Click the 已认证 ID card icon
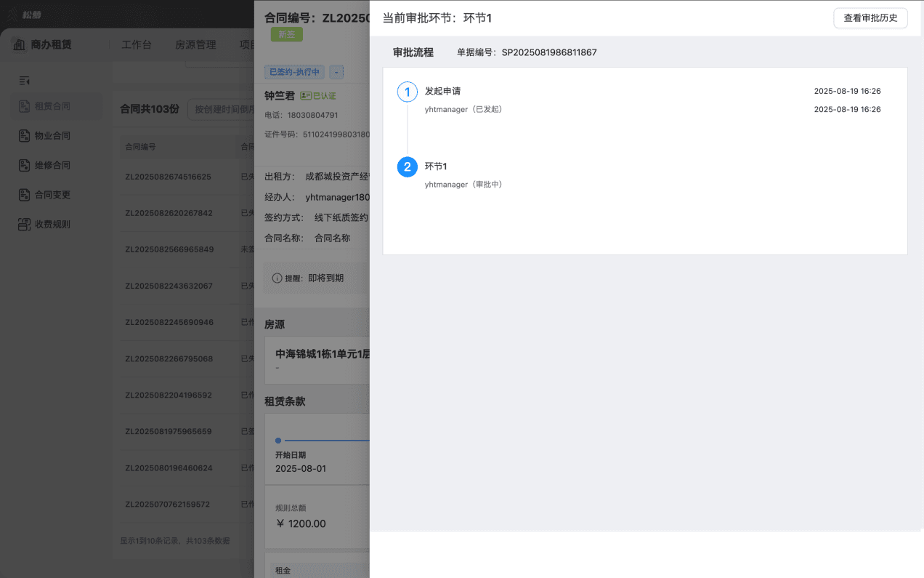Image resolution: width=924 pixels, height=578 pixels. pos(306,96)
